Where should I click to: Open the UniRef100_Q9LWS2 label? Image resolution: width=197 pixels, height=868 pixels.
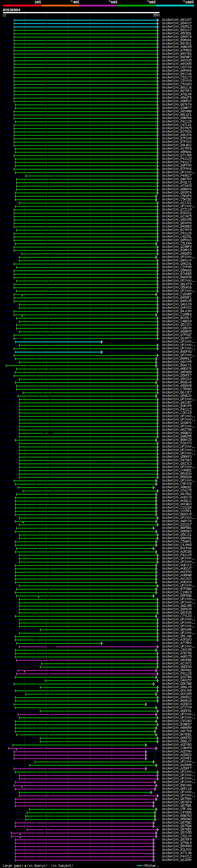tap(177, 145)
